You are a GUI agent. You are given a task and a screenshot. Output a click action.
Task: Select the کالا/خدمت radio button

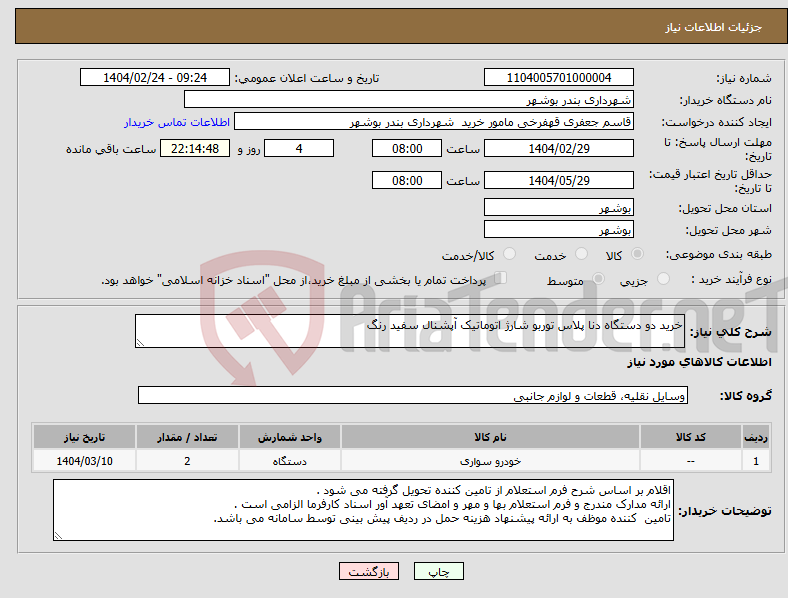click(x=509, y=254)
